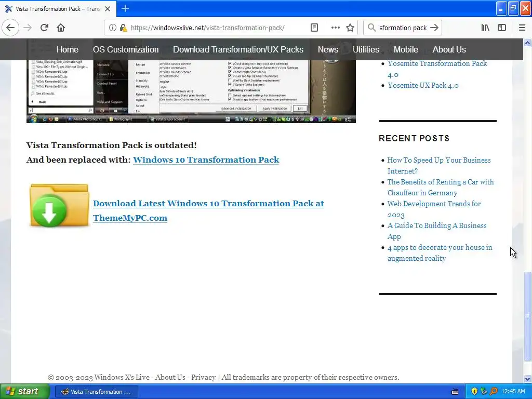Click the search box with sformation pack

pyautogui.click(x=403, y=28)
